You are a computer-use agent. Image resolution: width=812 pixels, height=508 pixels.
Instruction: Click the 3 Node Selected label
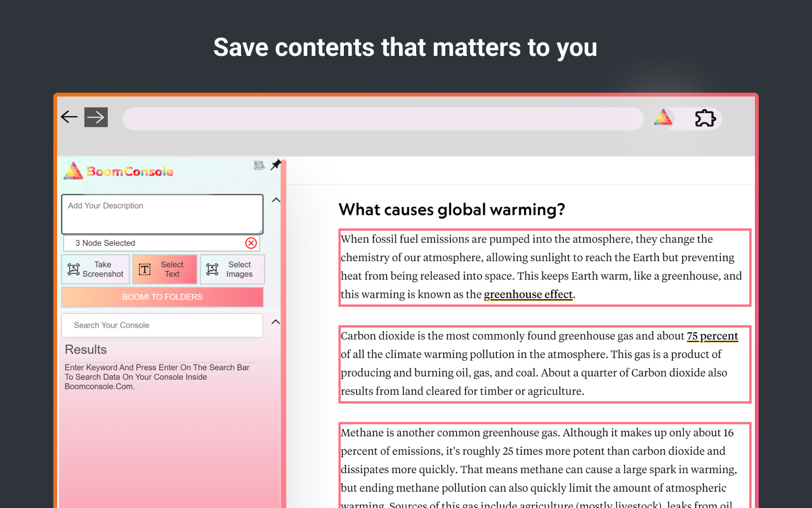click(105, 243)
